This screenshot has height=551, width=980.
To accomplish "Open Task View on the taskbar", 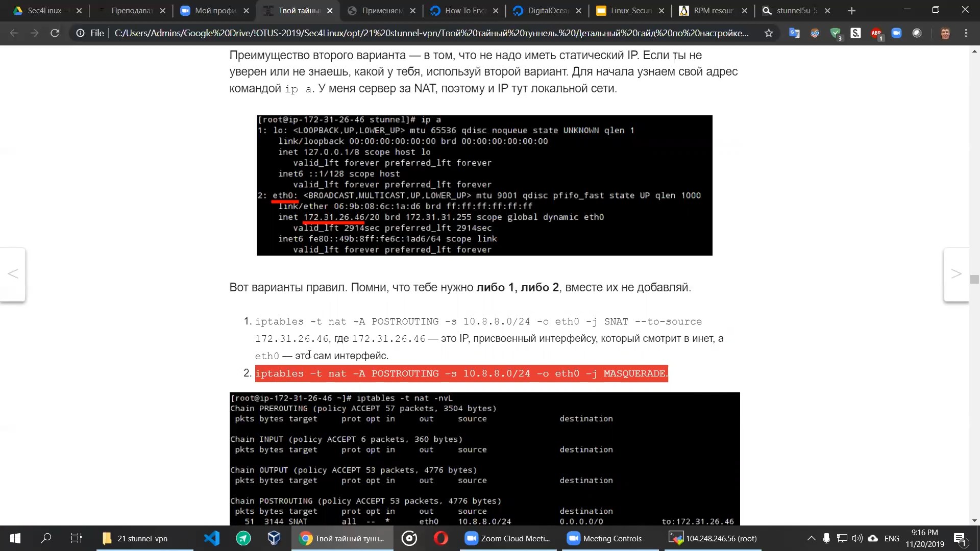I will (76, 538).
